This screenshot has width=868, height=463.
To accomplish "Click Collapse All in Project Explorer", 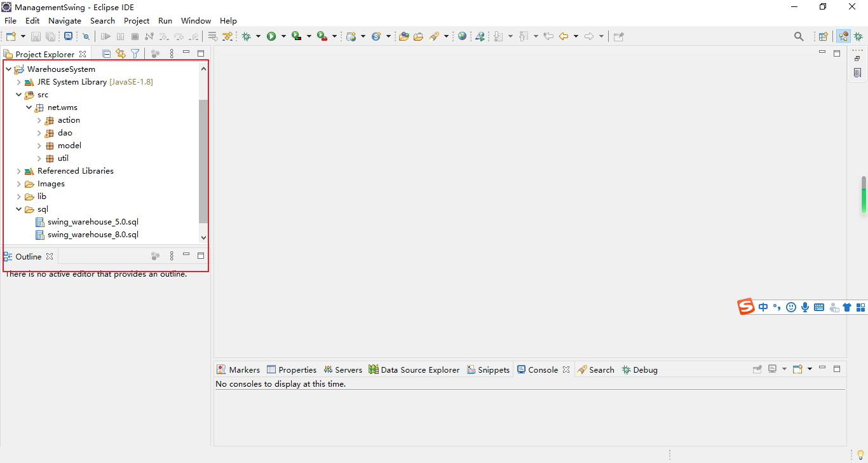I will point(106,54).
